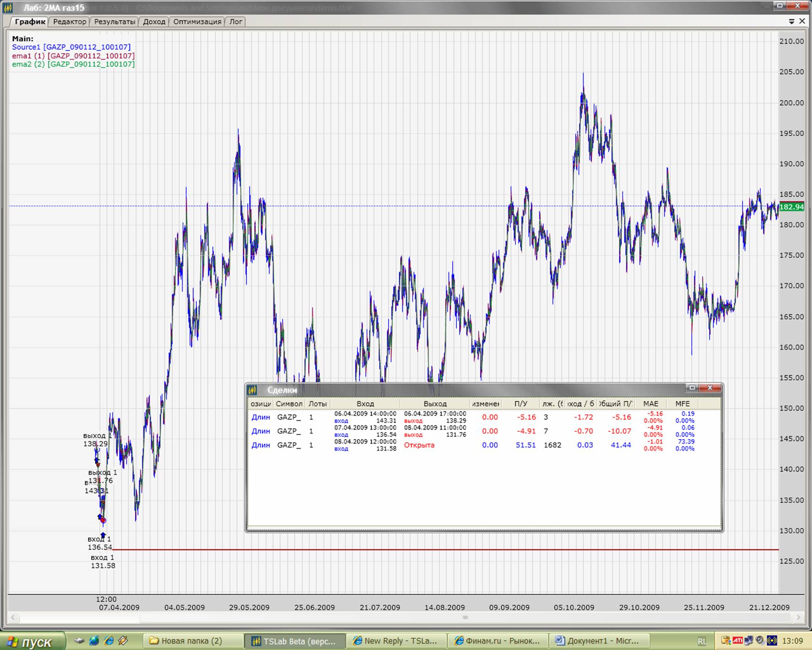Switch to the Доход tab

tap(154, 21)
